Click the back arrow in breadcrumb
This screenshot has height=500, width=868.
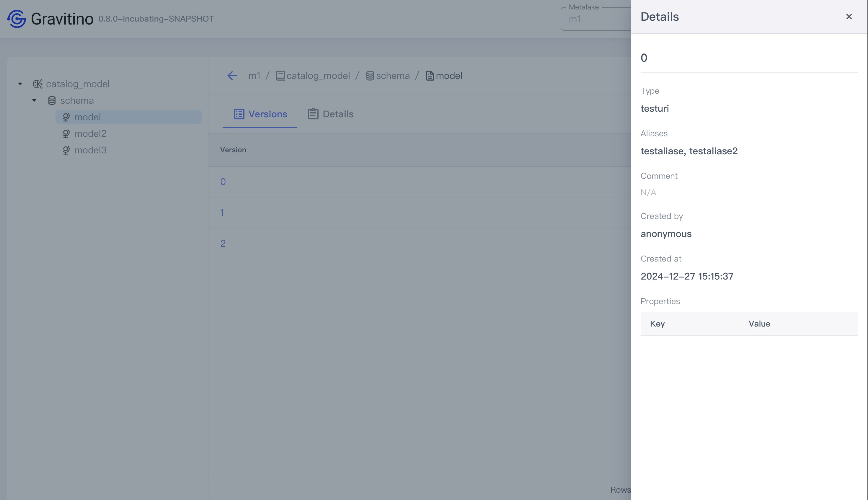pos(232,76)
